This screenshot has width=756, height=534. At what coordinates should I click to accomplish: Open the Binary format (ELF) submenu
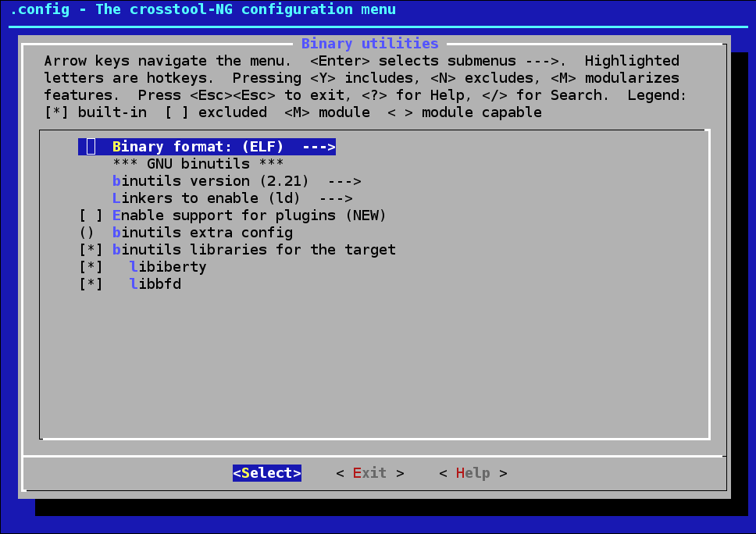[x=207, y=147]
